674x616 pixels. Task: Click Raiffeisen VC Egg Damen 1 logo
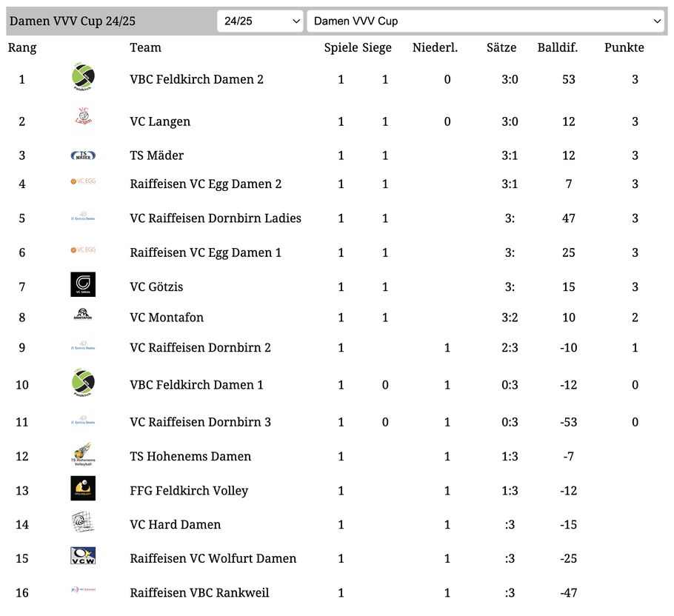tap(83, 250)
